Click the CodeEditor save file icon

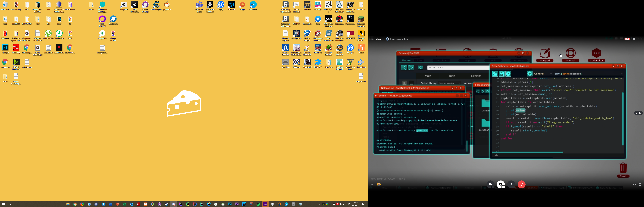[x=502, y=74]
